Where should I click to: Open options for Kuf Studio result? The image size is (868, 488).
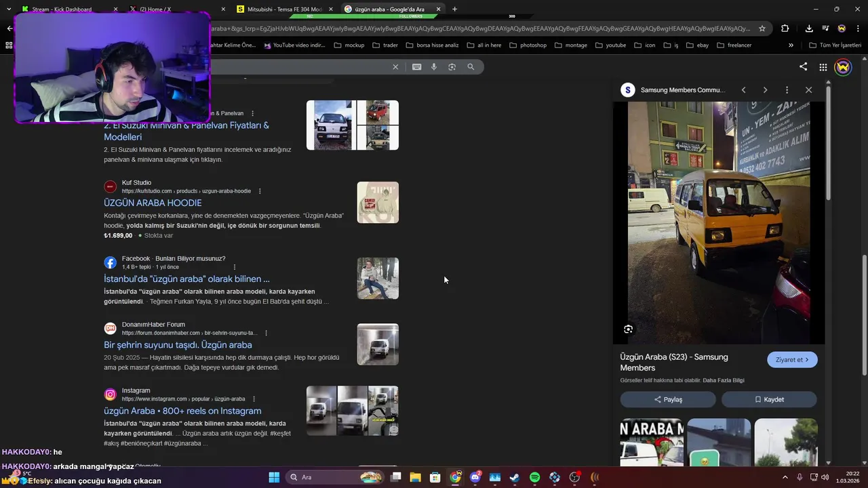(260, 191)
